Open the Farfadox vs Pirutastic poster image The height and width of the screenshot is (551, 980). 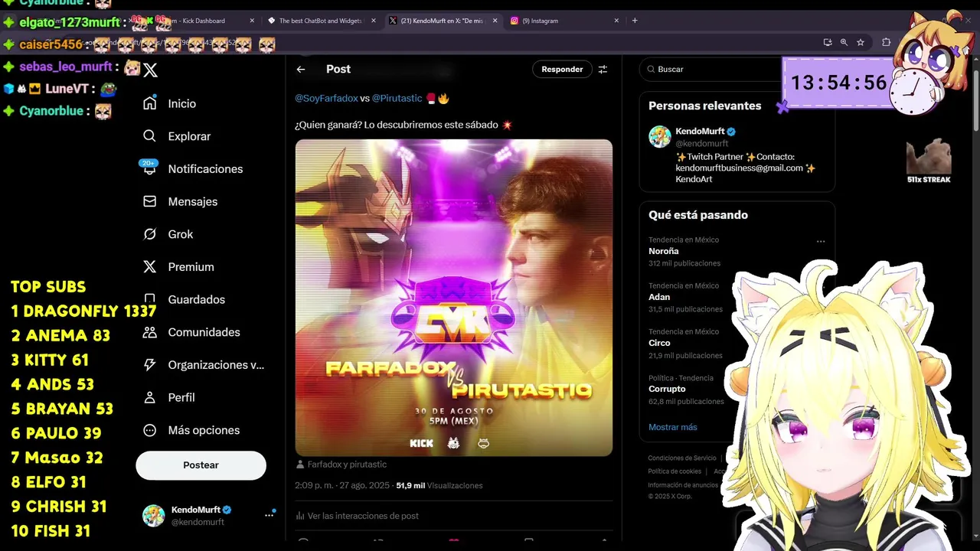pos(454,298)
